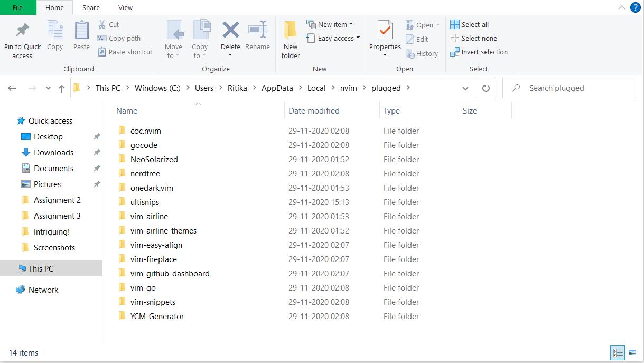Open the Open button dropdown
This screenshot has width=644, height=363.
438,25
